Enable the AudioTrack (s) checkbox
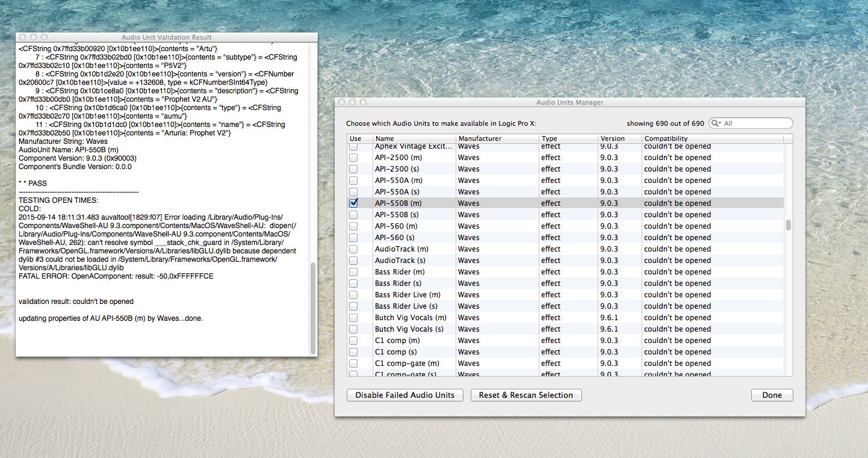The width and height of the screenshot is (868, 458). point(353,261)
